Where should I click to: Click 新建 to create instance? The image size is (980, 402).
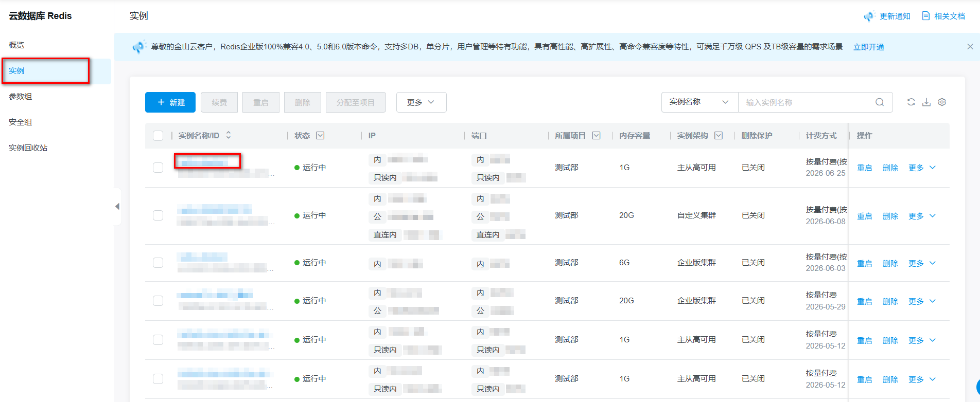pos(170,102)
